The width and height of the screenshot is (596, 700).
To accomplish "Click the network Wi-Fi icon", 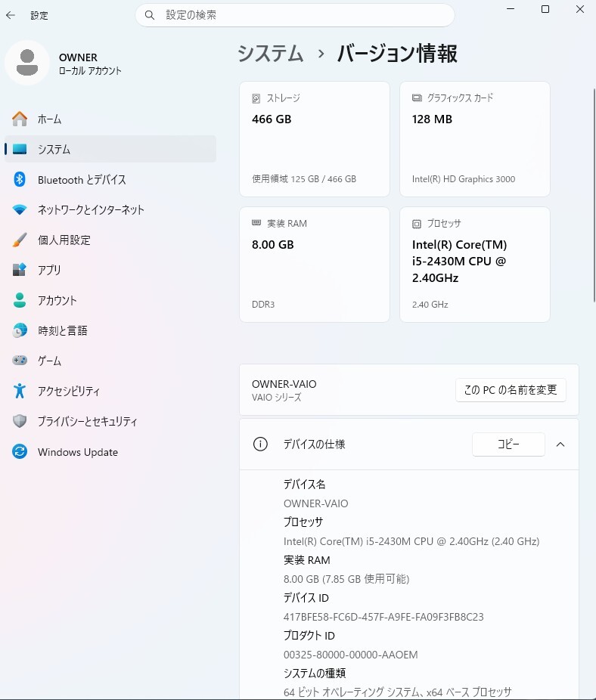I will 20,209.
